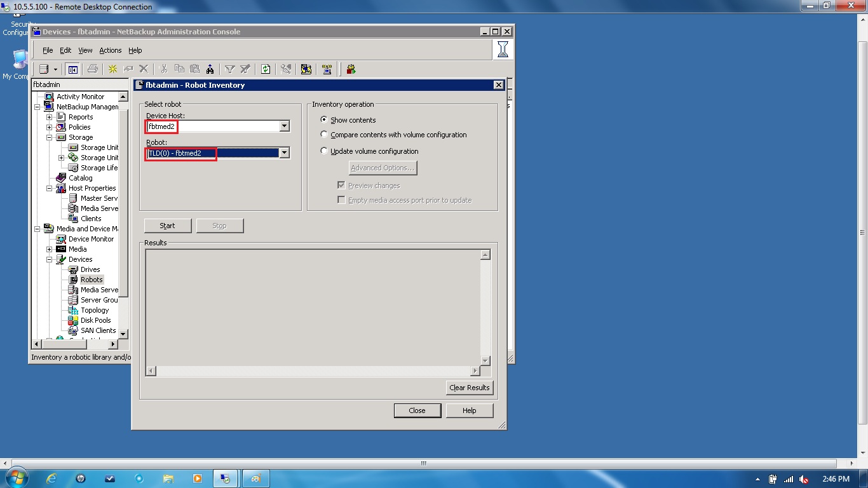Screen dimensions: 868x488
Task: Click the Clear Results button
Action: pos(470,388)
